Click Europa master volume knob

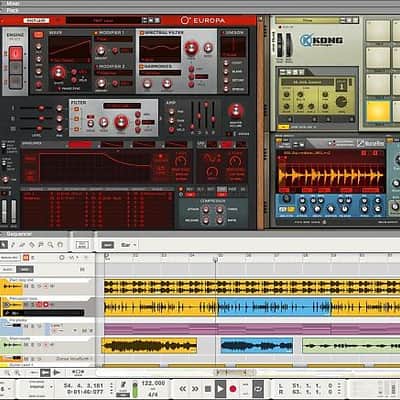(x=236, y=111)
